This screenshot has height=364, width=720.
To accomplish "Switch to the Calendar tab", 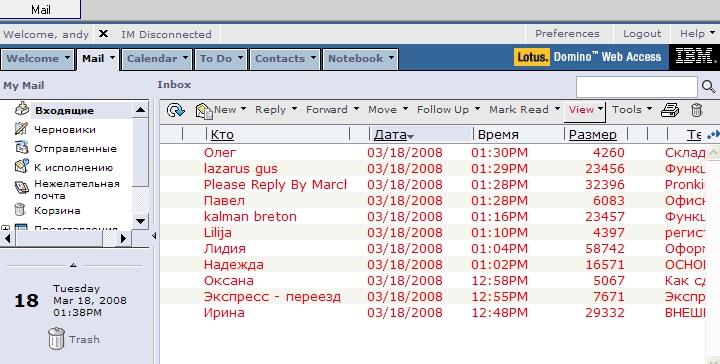I will tap(158, 59).
